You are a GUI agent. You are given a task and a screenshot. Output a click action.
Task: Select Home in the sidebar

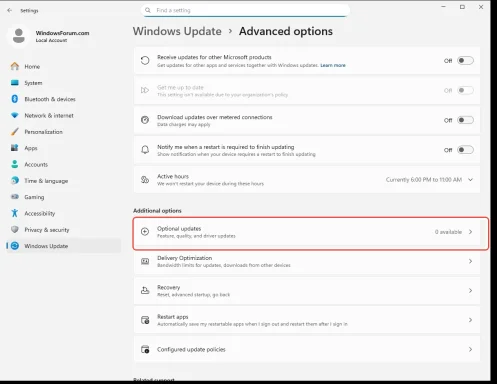63,66
